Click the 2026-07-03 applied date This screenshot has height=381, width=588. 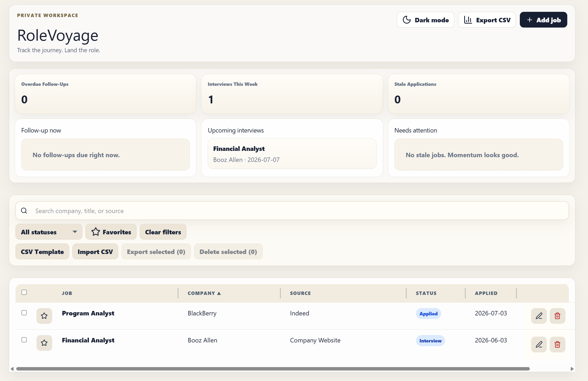tap(491, 313)
